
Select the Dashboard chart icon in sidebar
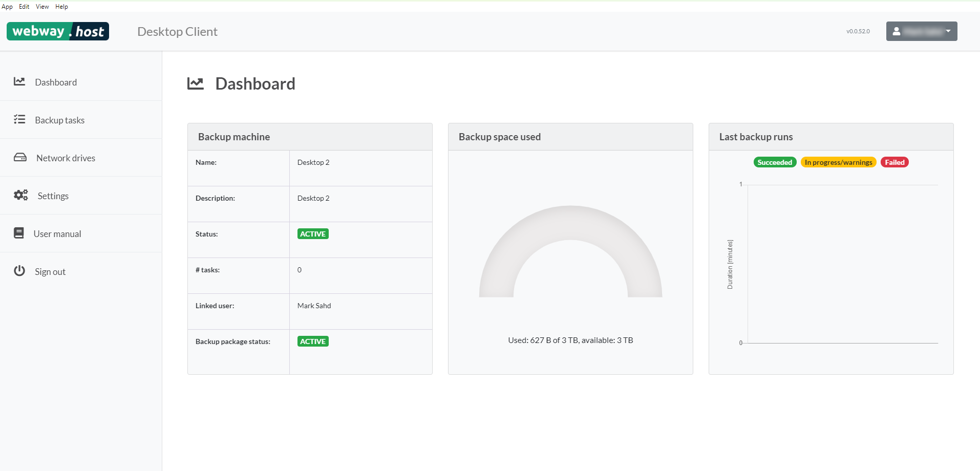pos(19,81)
